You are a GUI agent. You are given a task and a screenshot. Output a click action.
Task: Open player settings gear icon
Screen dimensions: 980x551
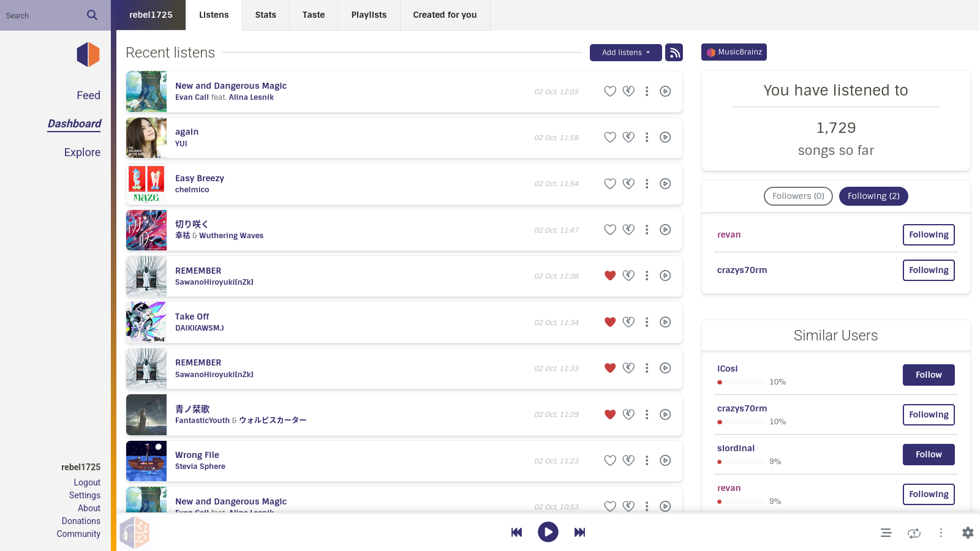(968, 533)
